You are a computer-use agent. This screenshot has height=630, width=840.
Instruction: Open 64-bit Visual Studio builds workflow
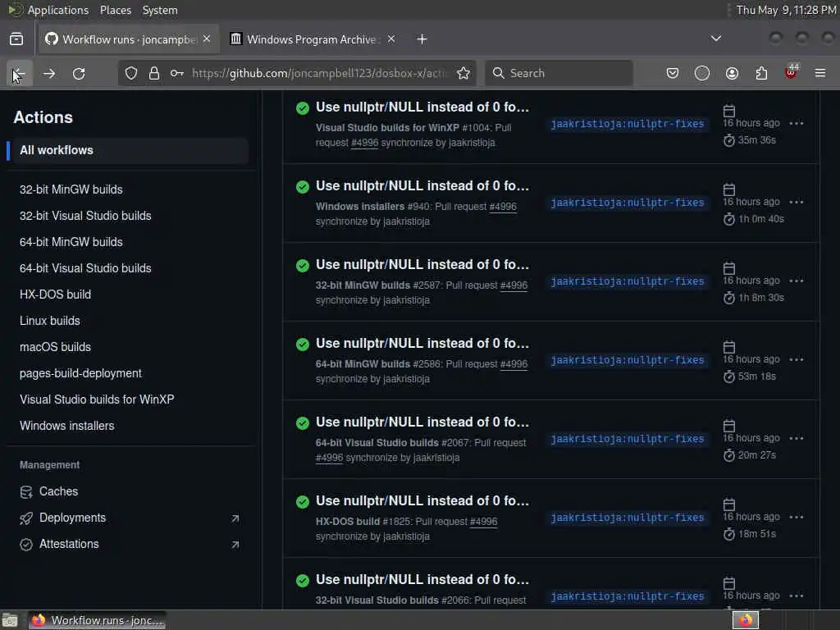click(x=85, y=268)
